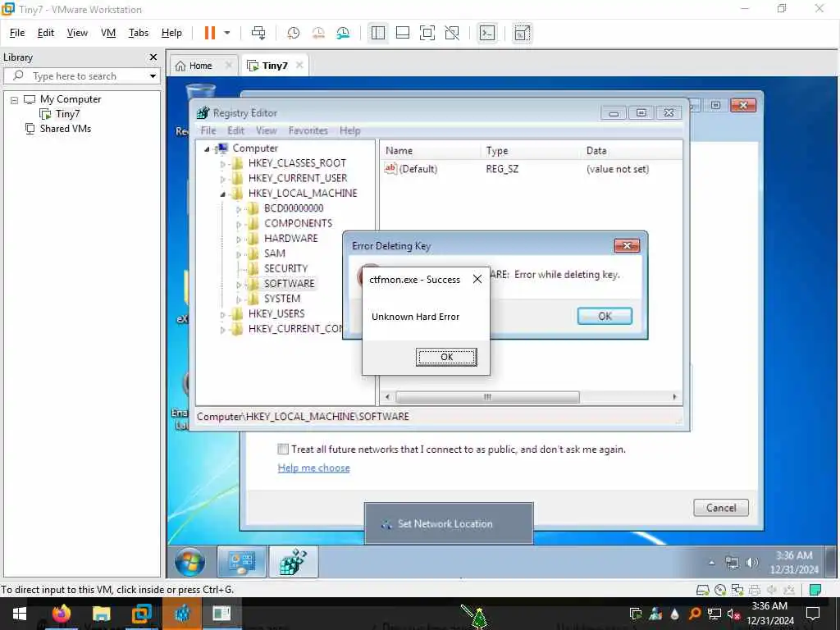Screen dimensions: 840x630
Task: Collapse the Computer node in Registry Editor
Action: (x=207, y=149)
